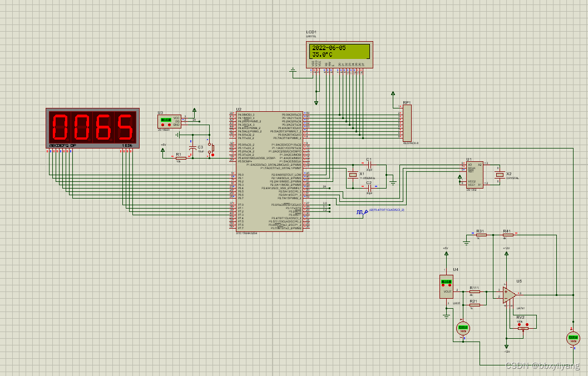Viewport: 588px width, 376px height.
Task: Select the U5 op-amp triangle
Action: pos(509,295)
